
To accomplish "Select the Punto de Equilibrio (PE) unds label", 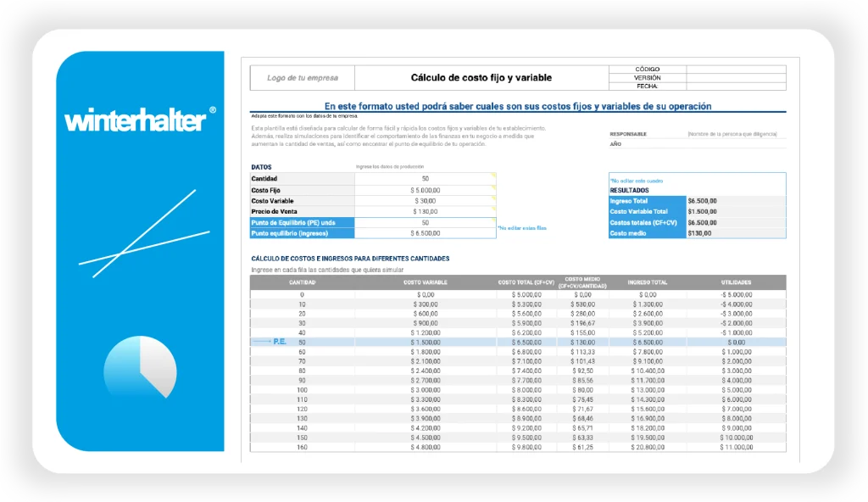I will pyautogui.click(x=303, y=222).
